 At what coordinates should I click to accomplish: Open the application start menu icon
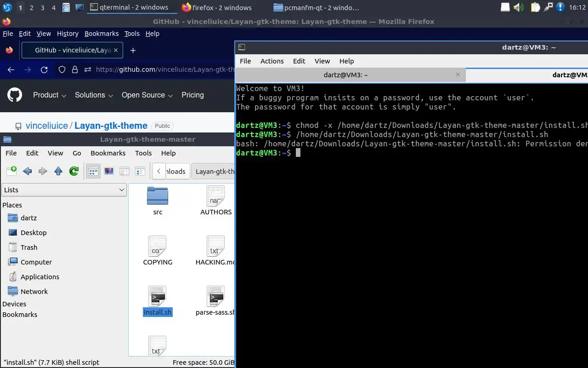(7, 7)
